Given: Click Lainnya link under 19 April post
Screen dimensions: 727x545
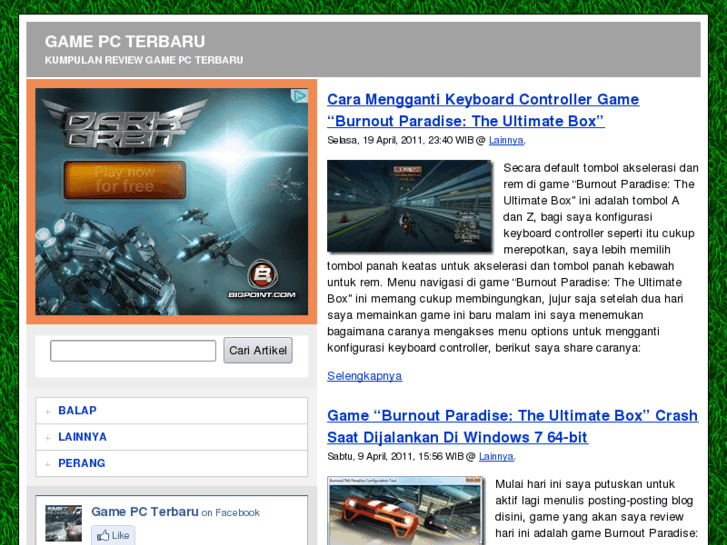Looking at the screenshot, I should 506,140.
